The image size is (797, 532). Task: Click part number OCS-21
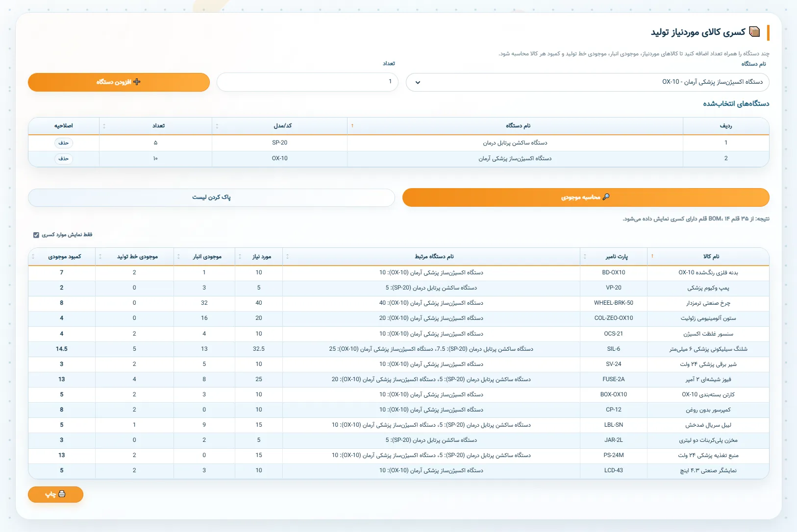click(x=614, y=334)
